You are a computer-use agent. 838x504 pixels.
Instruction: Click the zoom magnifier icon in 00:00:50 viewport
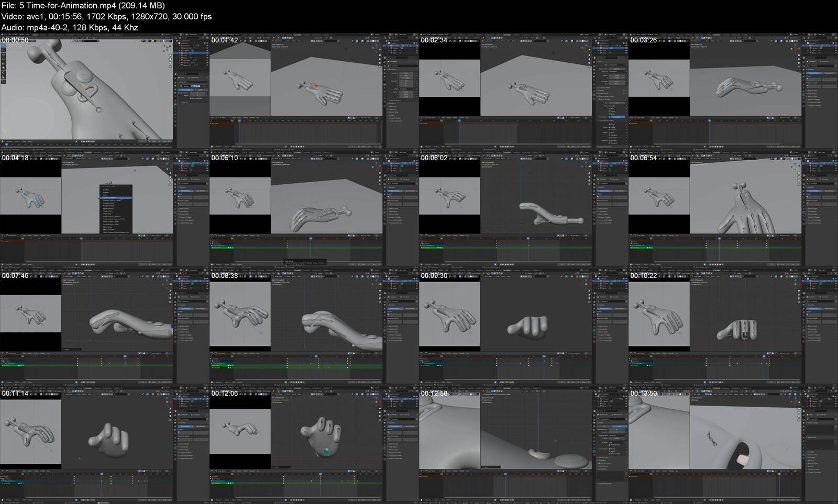click(x=170, y=56)
